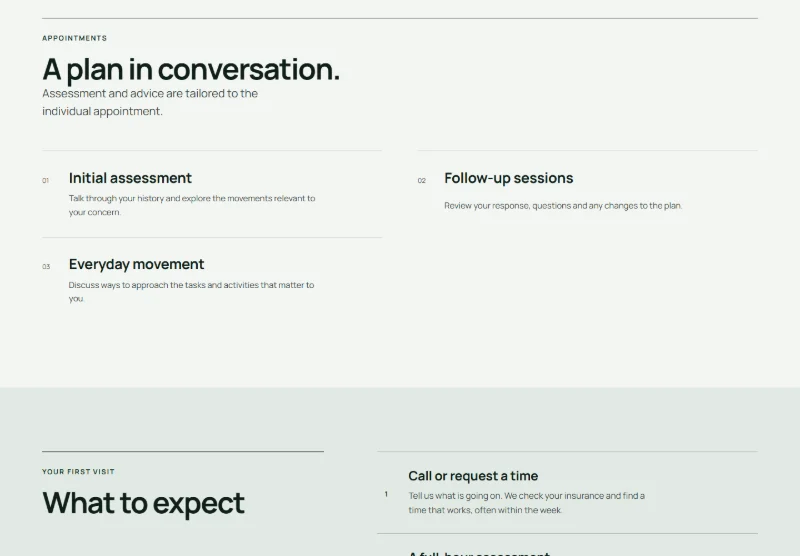This screenshot has width=800, height=556.
Task: Click the divider line above APPOINTMENTS
Action: tap(400, 19)
